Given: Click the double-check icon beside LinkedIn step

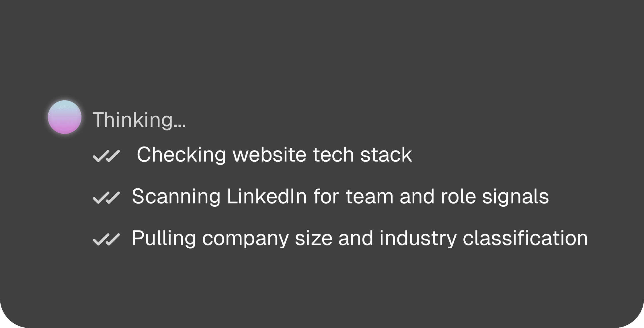Looking at the screenshot, I should (106, 198).
